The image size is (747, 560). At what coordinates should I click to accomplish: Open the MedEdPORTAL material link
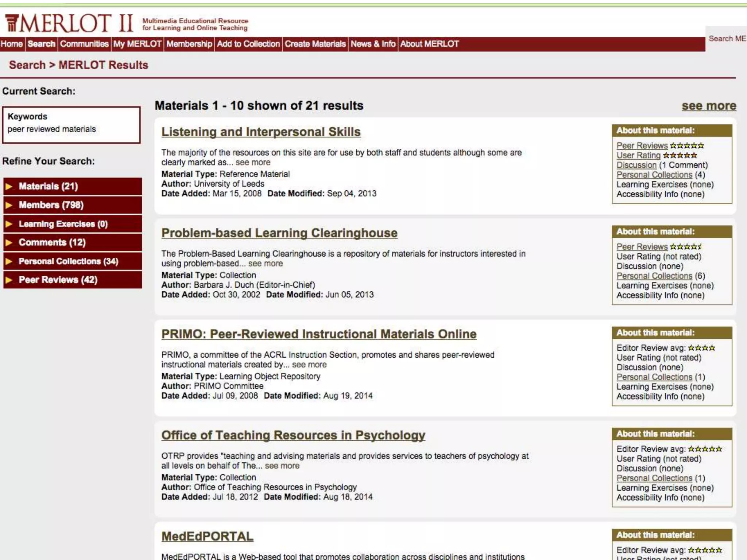[207, 536]
